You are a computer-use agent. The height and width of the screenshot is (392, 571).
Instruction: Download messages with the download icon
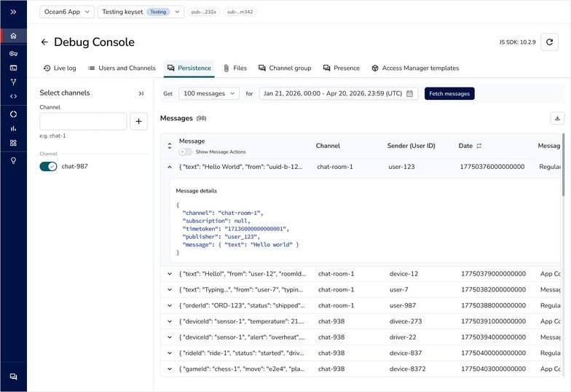pyautogui.click(x=557, y=118)
